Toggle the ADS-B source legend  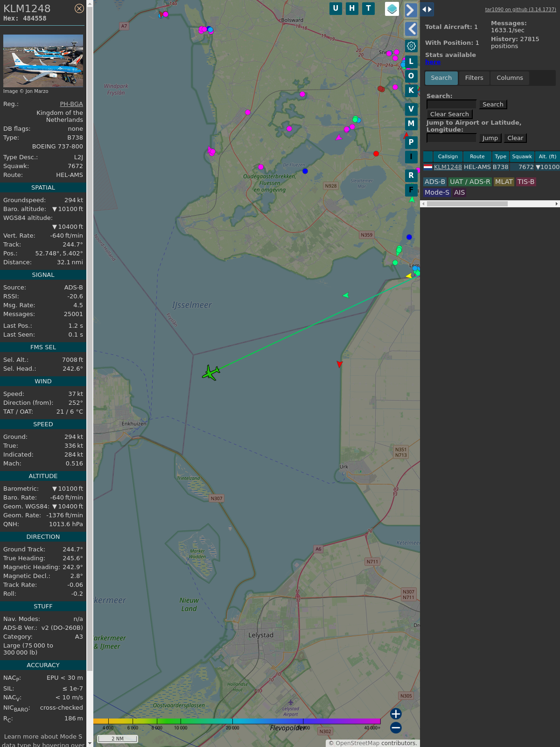click(x=435, y=182)
